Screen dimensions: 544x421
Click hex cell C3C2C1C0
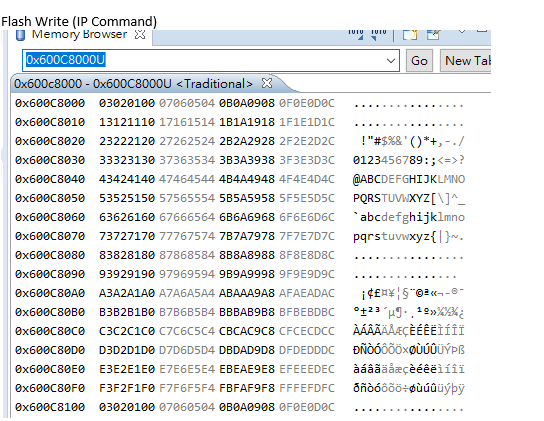[x=127, y=331]
